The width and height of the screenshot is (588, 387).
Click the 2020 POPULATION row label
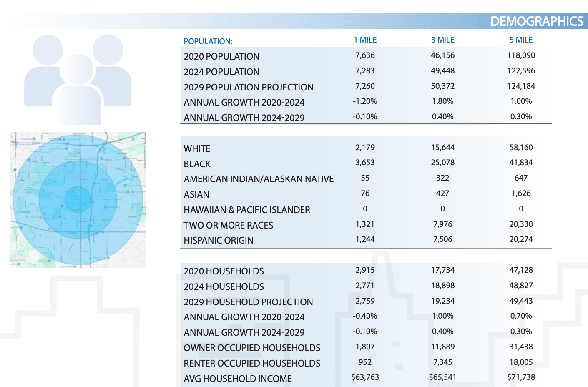221,56
